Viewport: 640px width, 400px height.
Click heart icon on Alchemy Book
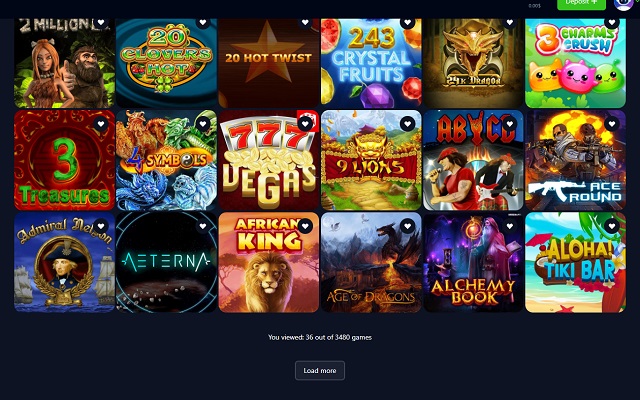tap(510, 226)
